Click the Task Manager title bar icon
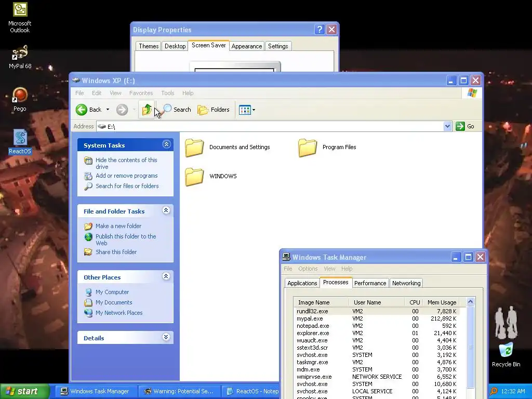This screenshot has width=532, height=399. tap(286, 257)
